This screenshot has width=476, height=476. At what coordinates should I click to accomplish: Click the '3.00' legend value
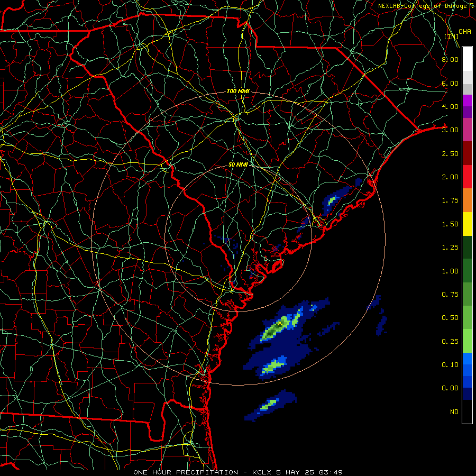pyautogui.click(x=450, y=130)
